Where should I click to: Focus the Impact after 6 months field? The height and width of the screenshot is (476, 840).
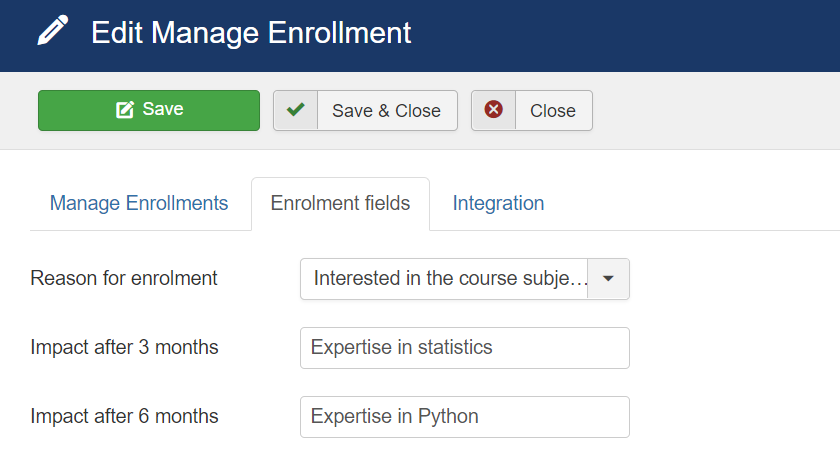point(464,417)
